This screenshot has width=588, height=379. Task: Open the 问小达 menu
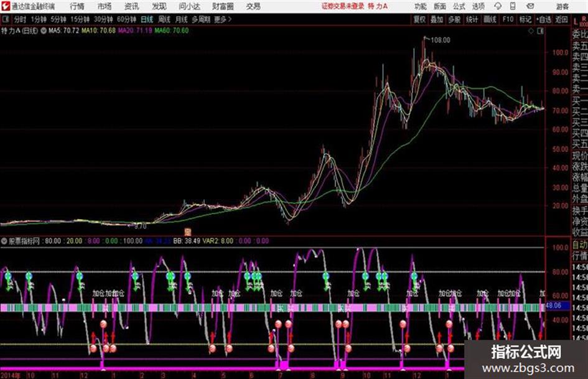click(x=189, y=6)
